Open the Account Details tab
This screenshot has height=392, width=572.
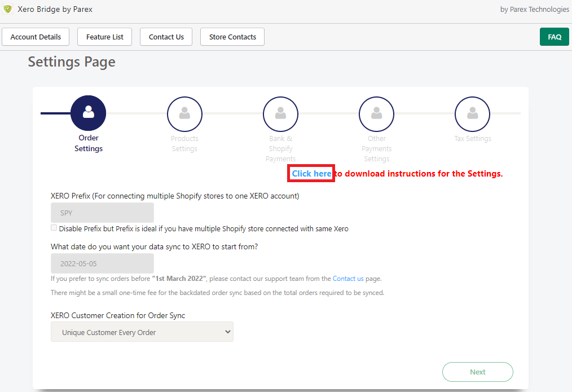[x=36, y=37]
